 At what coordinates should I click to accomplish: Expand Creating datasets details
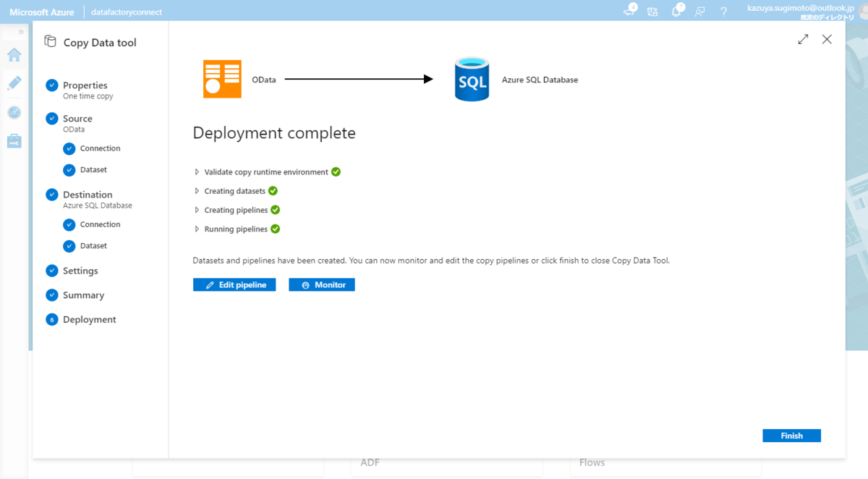click(x=197, y=191)
